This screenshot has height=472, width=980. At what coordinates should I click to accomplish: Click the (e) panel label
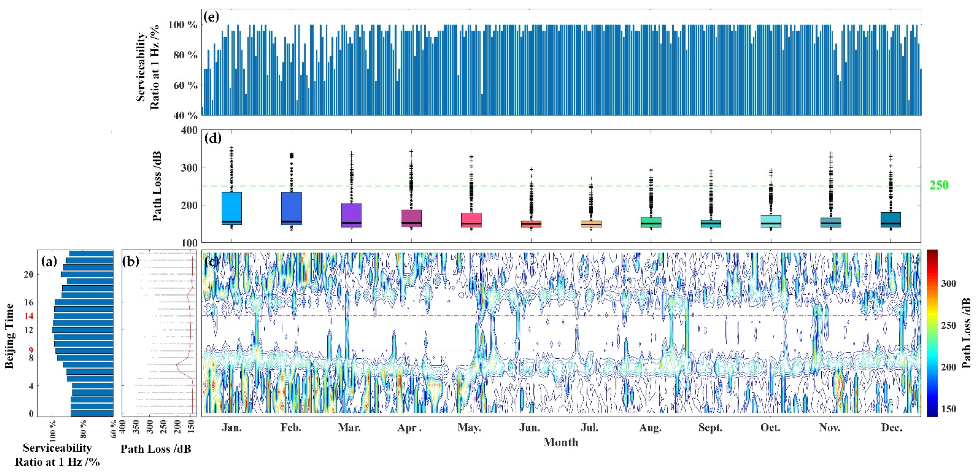point(212,17)
